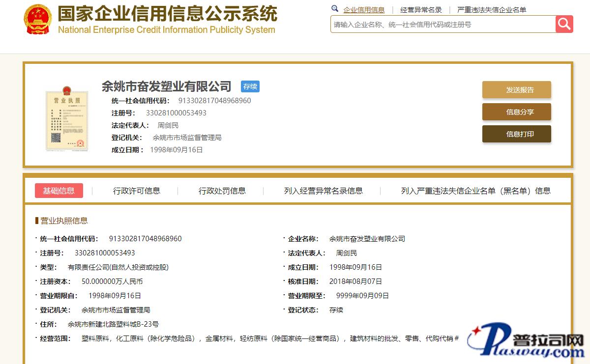The height and width of the screenshot is (364, 590).
Task: Select the 经营异常名录 search category
Action: [x=421, y=10]
